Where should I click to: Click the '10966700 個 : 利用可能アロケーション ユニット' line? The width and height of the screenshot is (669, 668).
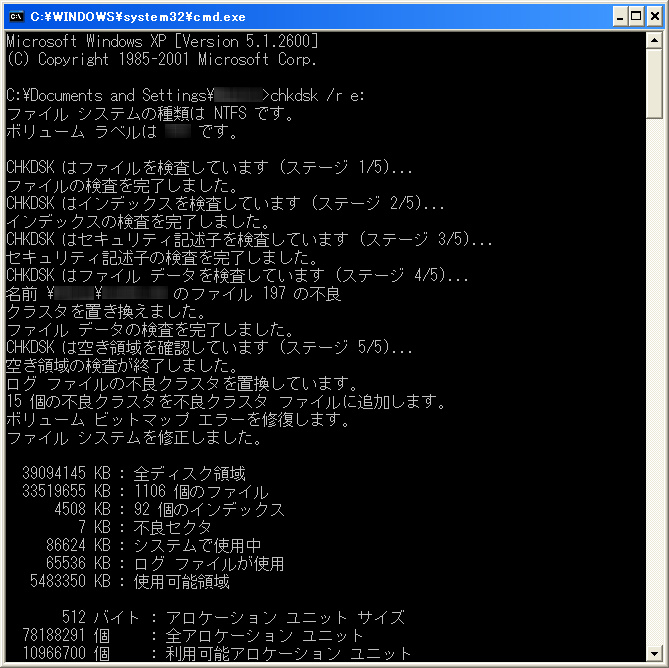(x=217, y=653)
